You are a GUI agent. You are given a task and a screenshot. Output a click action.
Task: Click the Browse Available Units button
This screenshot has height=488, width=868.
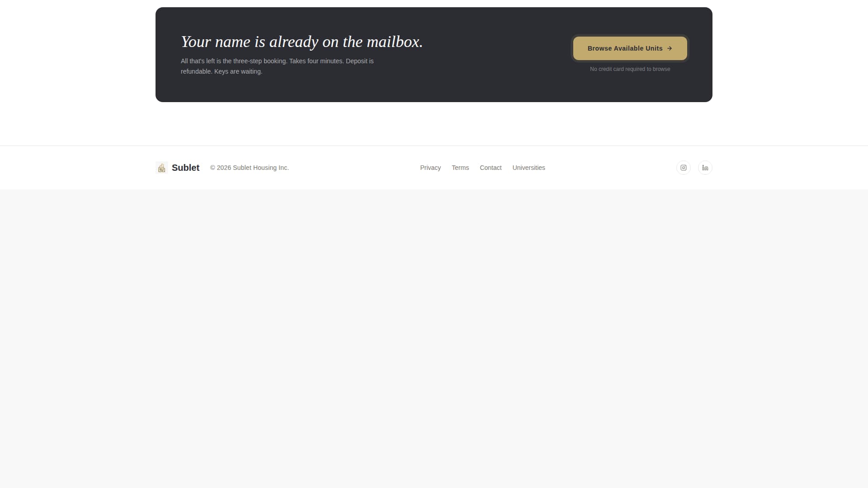point(630,48)
